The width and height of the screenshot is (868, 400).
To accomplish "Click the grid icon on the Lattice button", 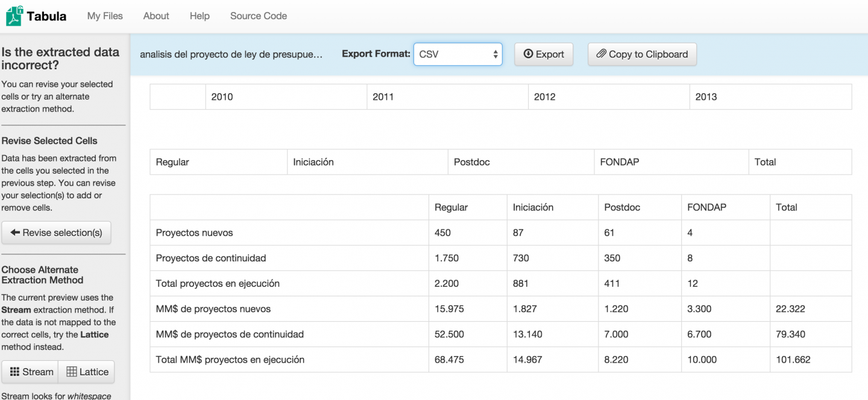I will coord(74,372).
